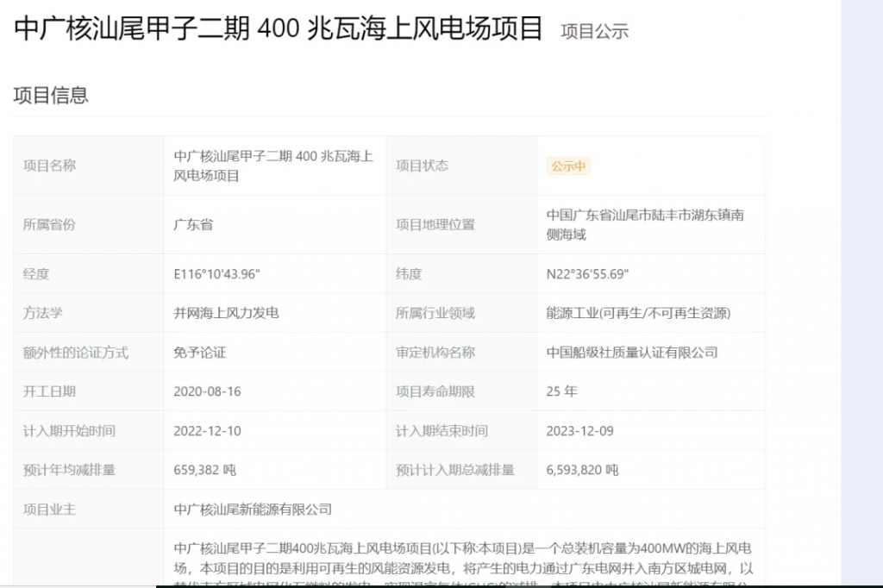Click the project lifetime value 25 年

(x=561, y=391)
